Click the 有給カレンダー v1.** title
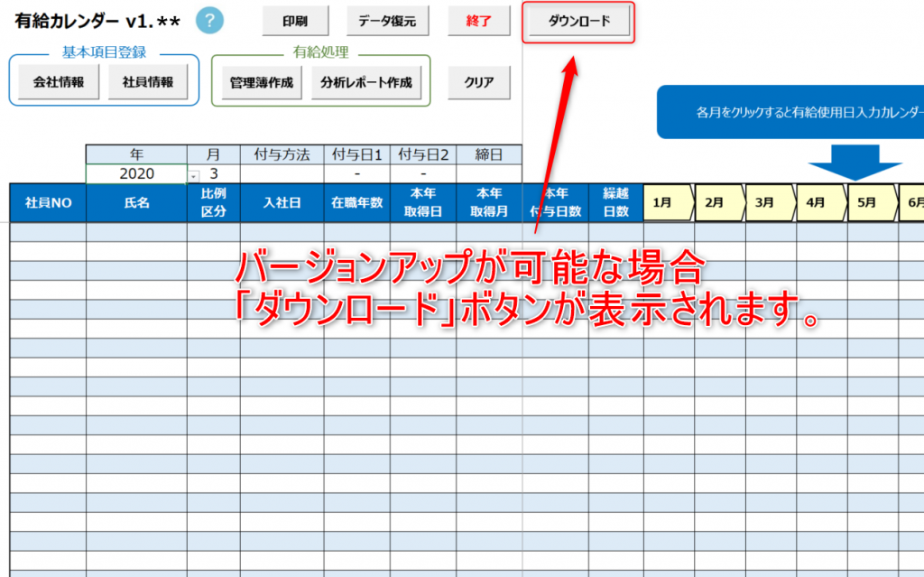Image resolution: width=924 pixels, height=577 pixels. (97, 22)
